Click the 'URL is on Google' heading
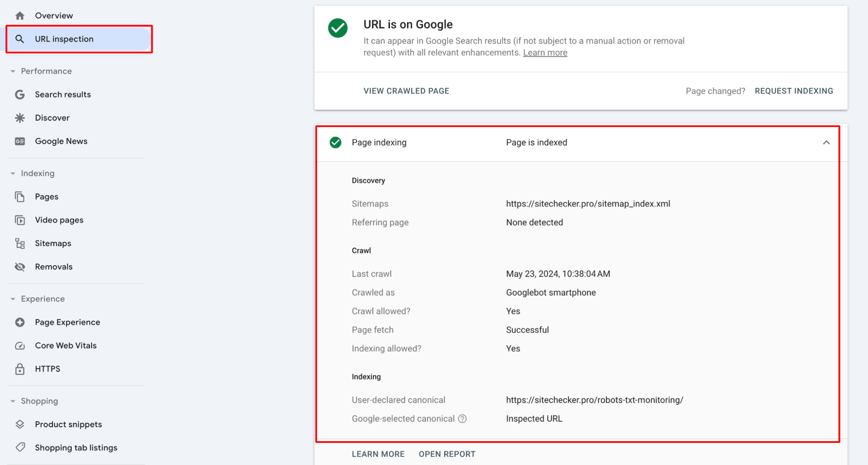Screen dimensions: 868x465 point(408,24)
